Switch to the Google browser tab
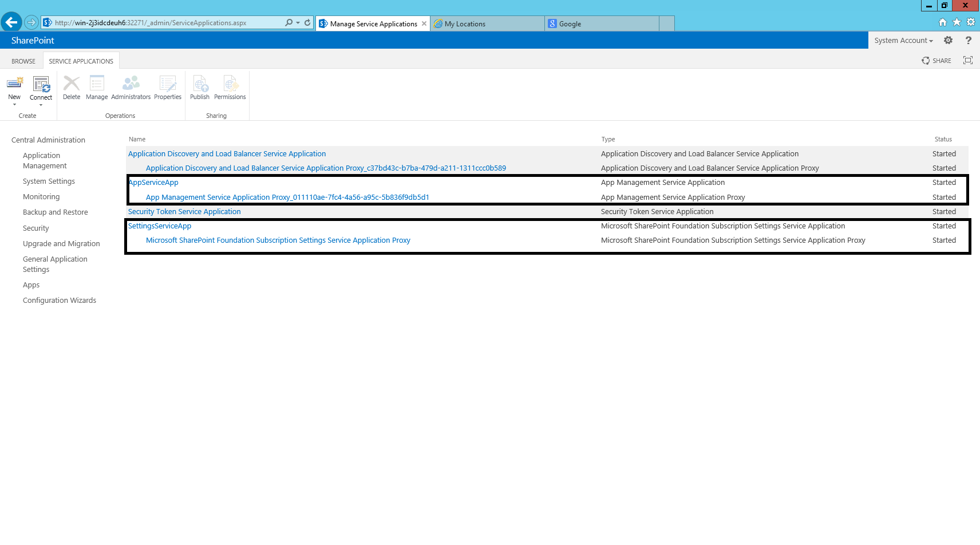The image size is (980, 545). [602, 23]
